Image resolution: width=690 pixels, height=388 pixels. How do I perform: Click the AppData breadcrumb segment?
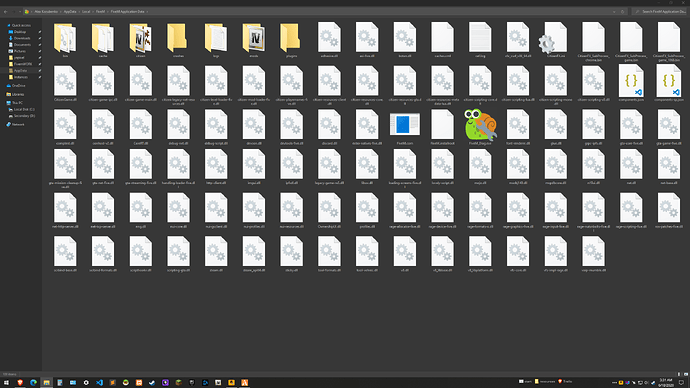pyautogui.click(x=70, y=11)
